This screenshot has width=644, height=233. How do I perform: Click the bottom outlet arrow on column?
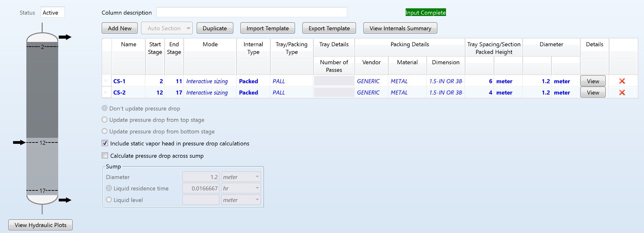[65, 200]
